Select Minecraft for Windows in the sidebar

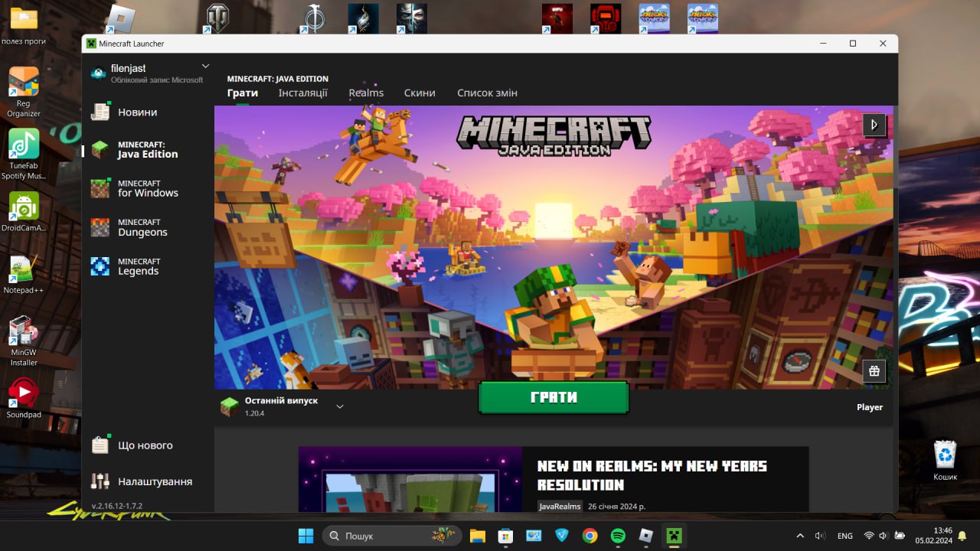point(148,188)
